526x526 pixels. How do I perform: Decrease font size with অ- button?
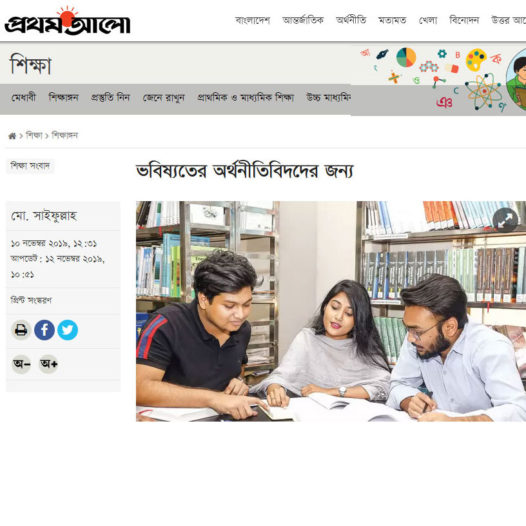(x=21, y=364)
